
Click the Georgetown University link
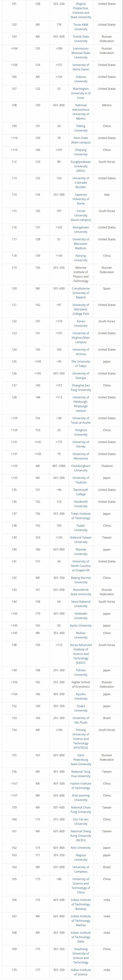(81, 229)
